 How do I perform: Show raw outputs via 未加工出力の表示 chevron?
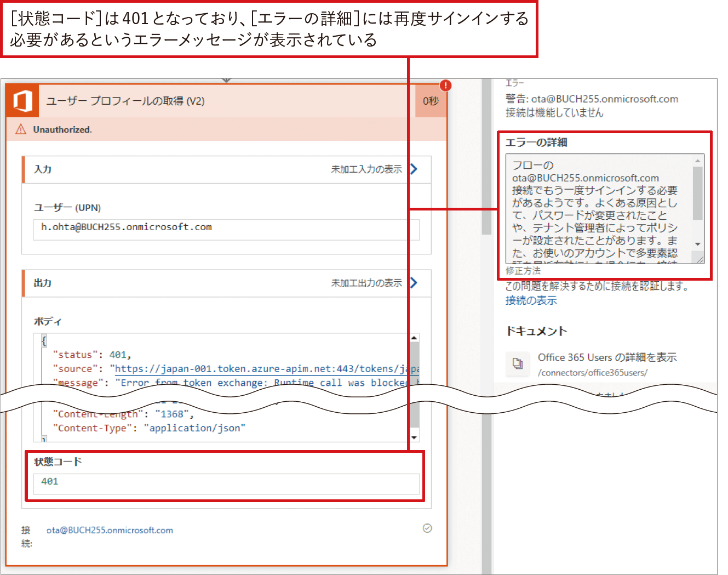[x=414, y=282]
